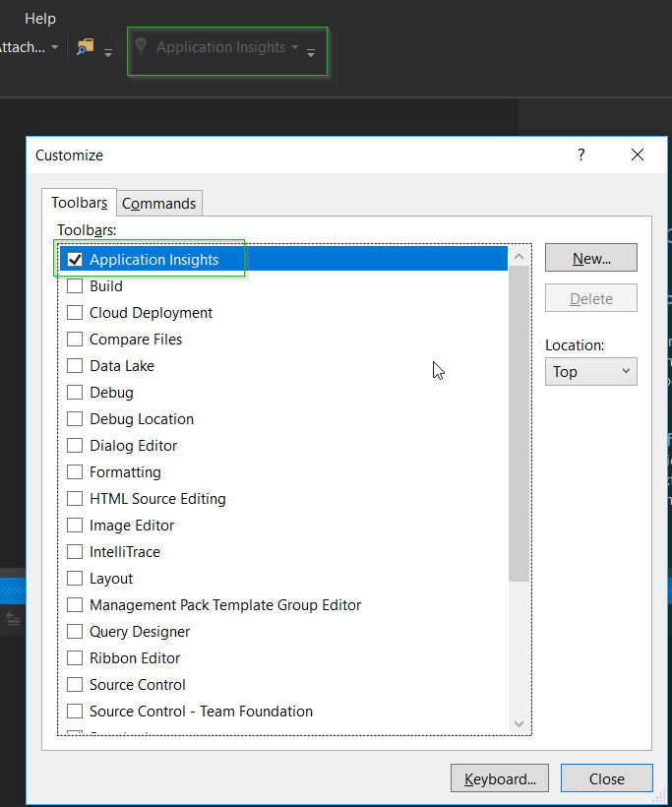Click the question mark help icon
Image resolution: width=672 pixels, height=807 pixels.
pos(580,155)
